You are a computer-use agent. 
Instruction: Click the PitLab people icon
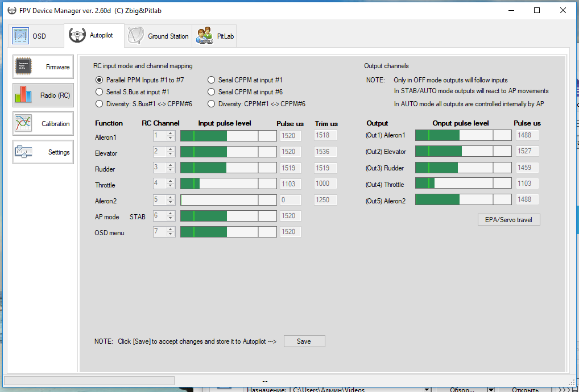(205, 36)
